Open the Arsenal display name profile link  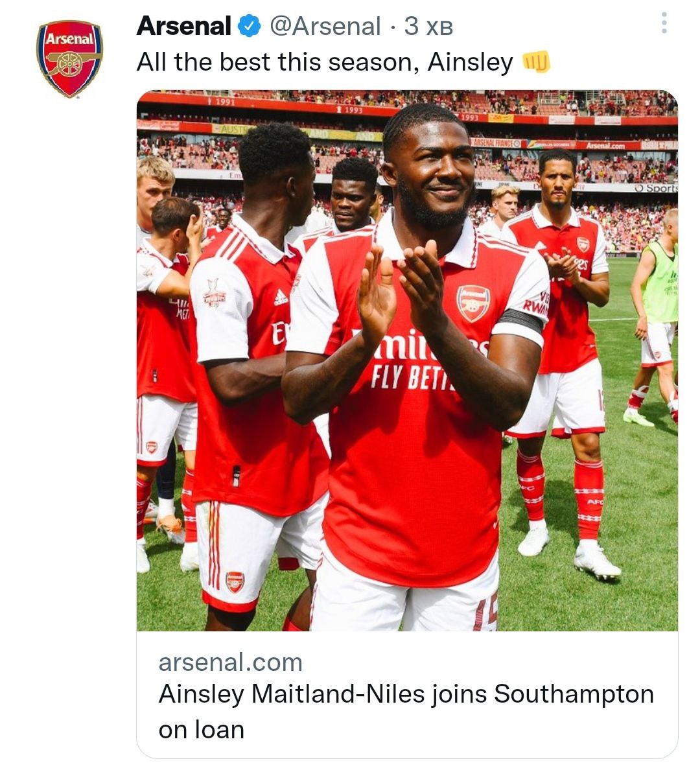click(x=183, y=27)
